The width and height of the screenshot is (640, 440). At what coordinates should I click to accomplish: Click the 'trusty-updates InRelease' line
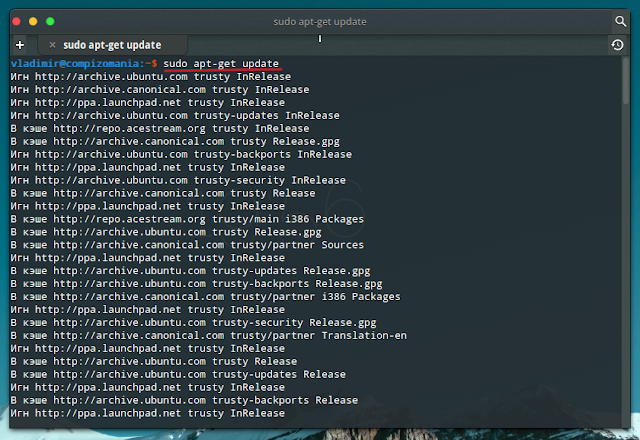coord(175,116)
